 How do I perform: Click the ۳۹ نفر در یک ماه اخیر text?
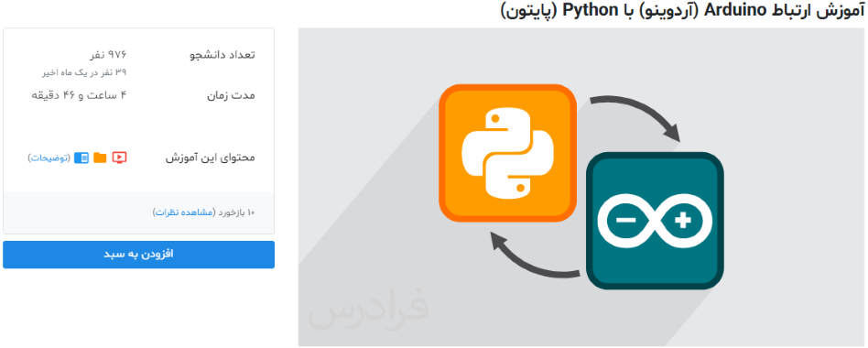tap(85, 72)
